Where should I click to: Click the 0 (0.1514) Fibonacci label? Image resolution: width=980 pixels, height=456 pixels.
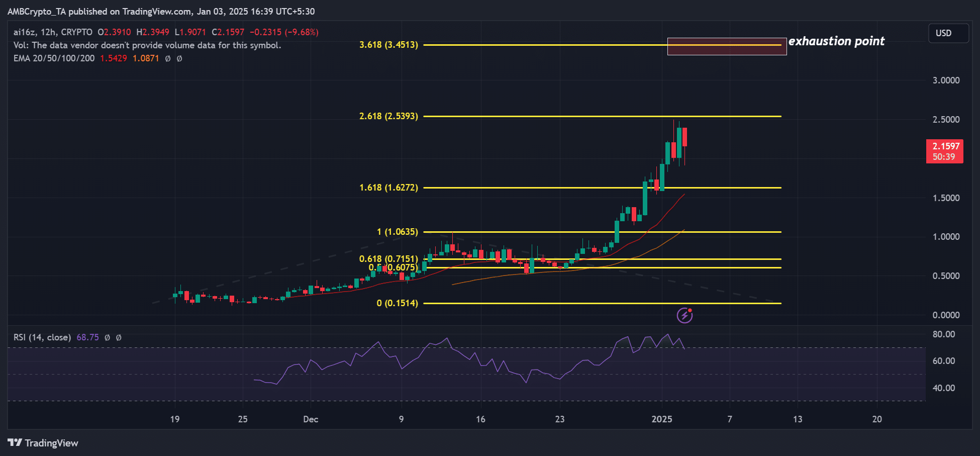[398, 303]
